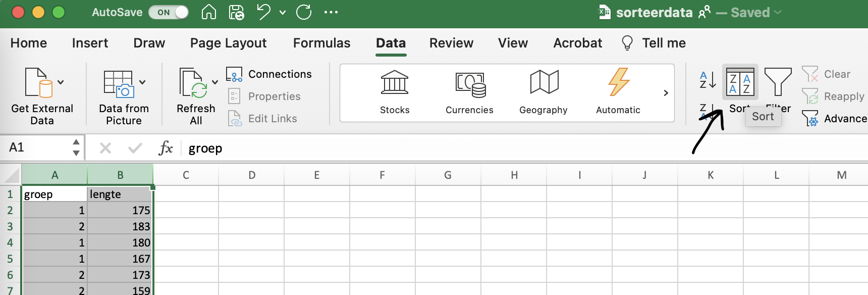Click the Name Box showing A1
This screenshot has width=868, height=295.
coord(38,147)
